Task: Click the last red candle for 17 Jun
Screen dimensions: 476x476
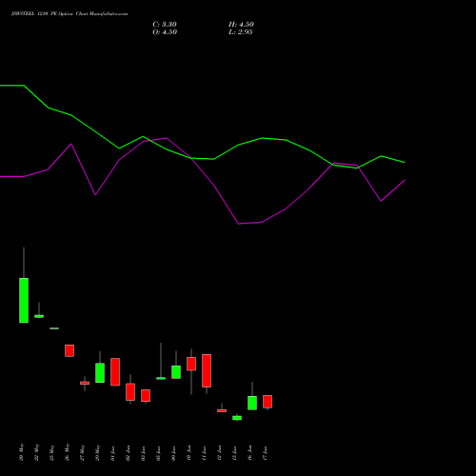Action: coord(268,402)
